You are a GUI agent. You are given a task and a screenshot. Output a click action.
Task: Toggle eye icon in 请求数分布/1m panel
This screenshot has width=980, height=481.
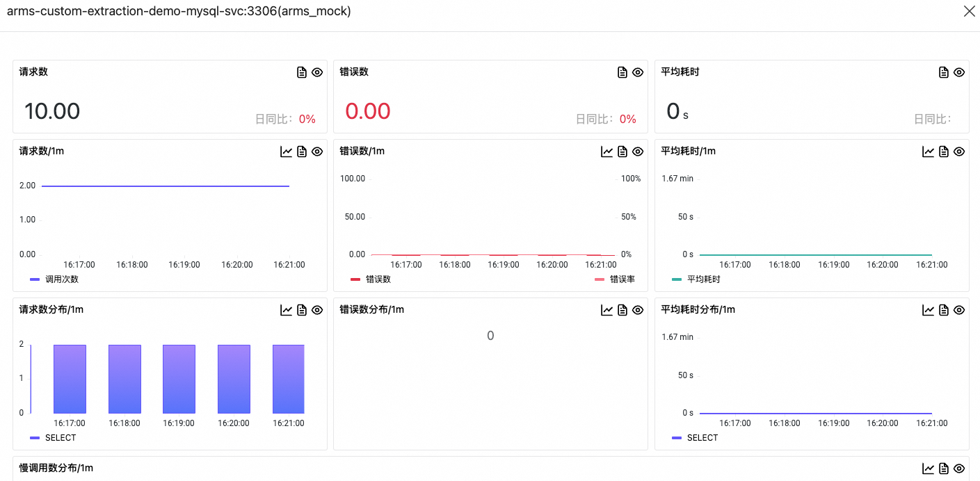tap(317, 310)
